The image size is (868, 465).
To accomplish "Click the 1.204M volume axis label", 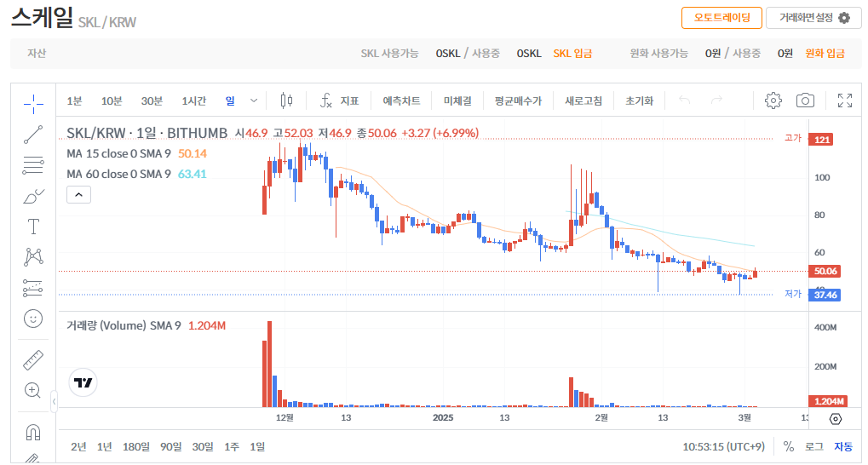I will 829,401.
